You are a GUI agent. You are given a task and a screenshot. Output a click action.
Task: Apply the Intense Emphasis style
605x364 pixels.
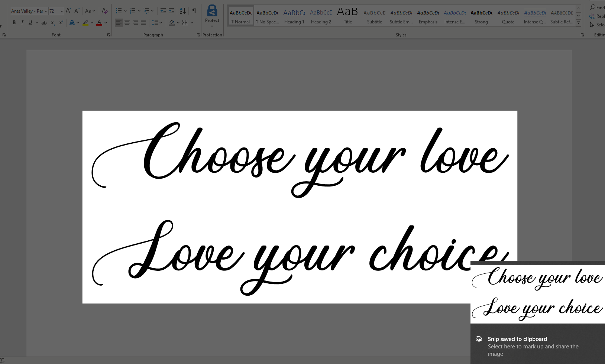[x=455, y=16]
